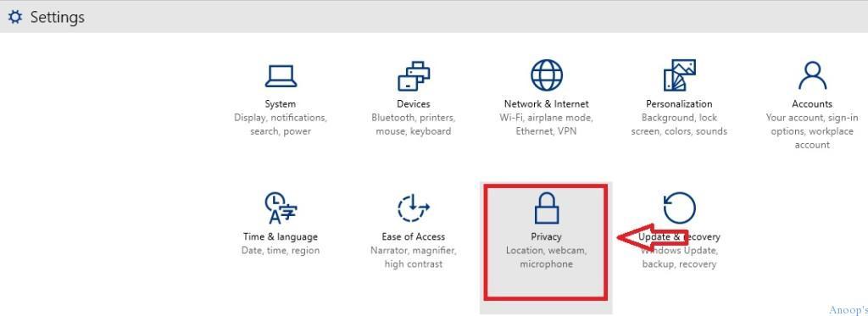
Task: Open Network & Internet via its title
Action: click(547, 104)
